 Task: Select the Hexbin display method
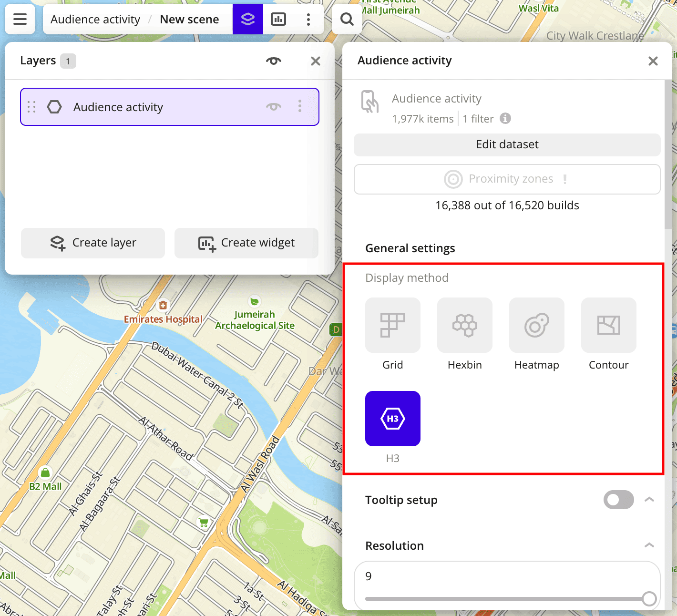click(464, 325)
